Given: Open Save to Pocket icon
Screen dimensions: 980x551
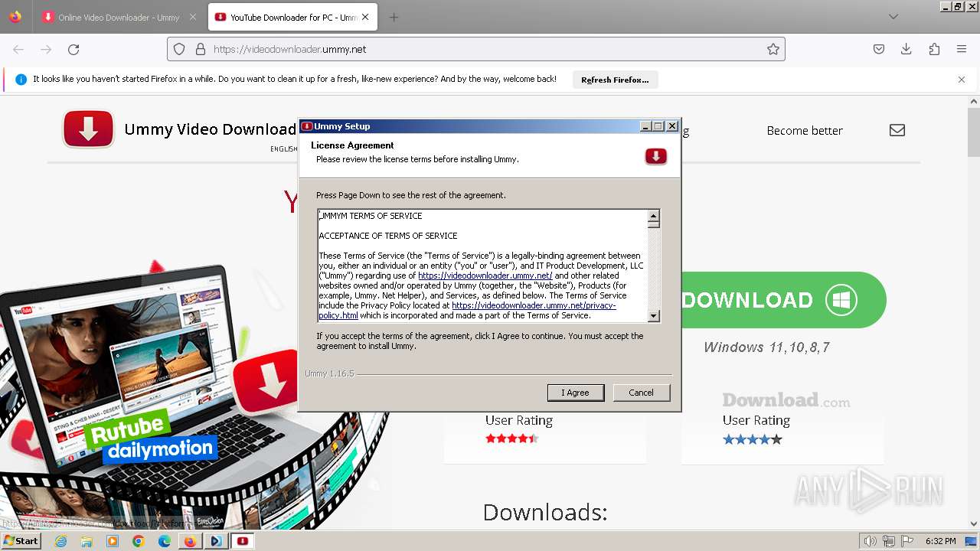Looking at the screenshot, I should coord(879,49).
